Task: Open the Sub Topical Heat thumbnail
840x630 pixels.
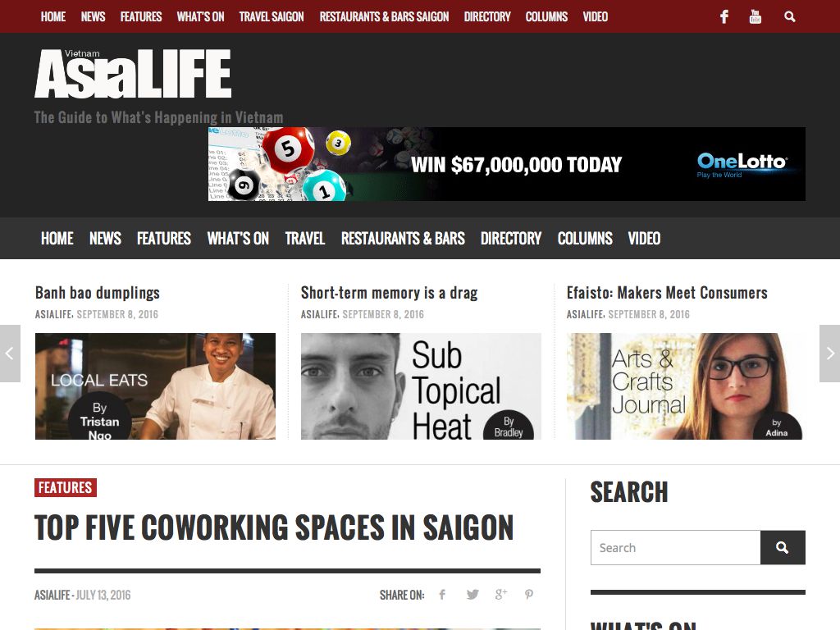Action: point(421,386)
